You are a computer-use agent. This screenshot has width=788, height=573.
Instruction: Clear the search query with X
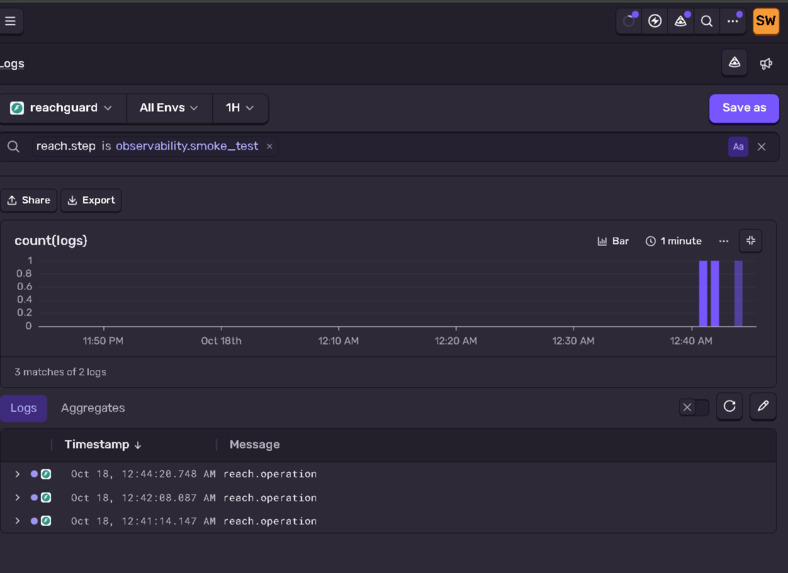[761, 147]
